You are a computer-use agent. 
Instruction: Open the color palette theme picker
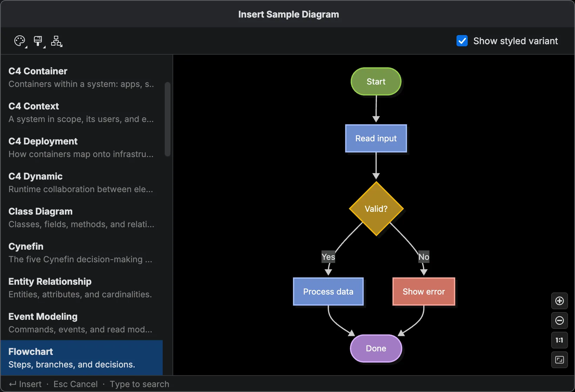(x=20, y=41)
